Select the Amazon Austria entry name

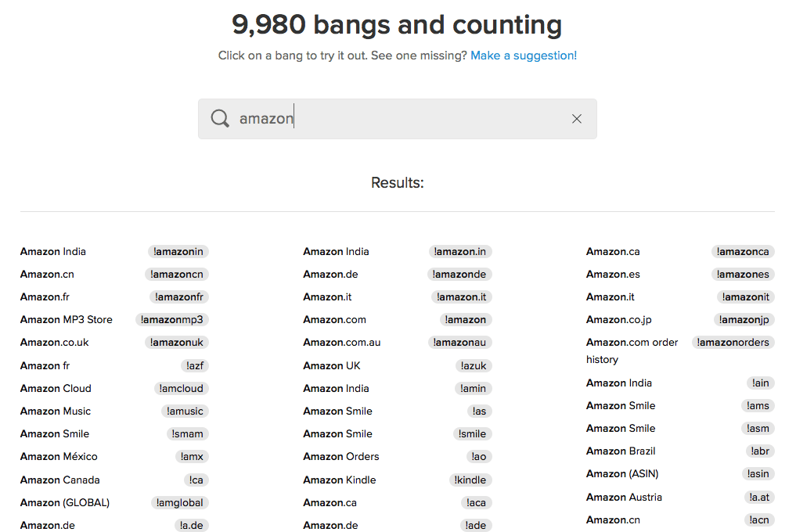[624, 497]
